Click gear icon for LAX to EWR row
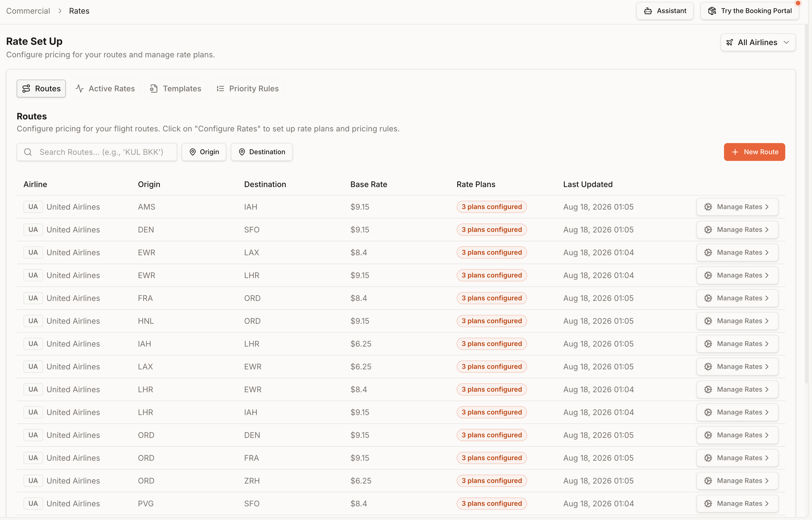Screen dimensions: 812x520 pos(708,366)
